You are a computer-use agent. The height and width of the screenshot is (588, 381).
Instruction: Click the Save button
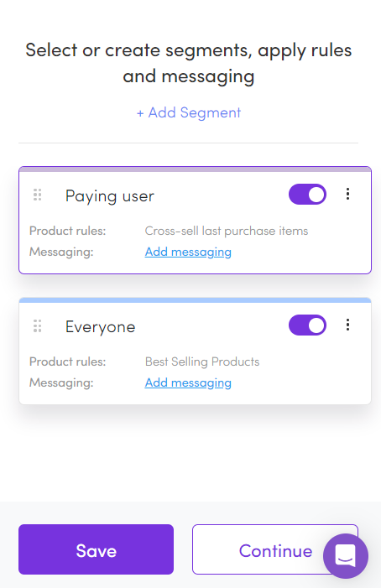point(96,549)
